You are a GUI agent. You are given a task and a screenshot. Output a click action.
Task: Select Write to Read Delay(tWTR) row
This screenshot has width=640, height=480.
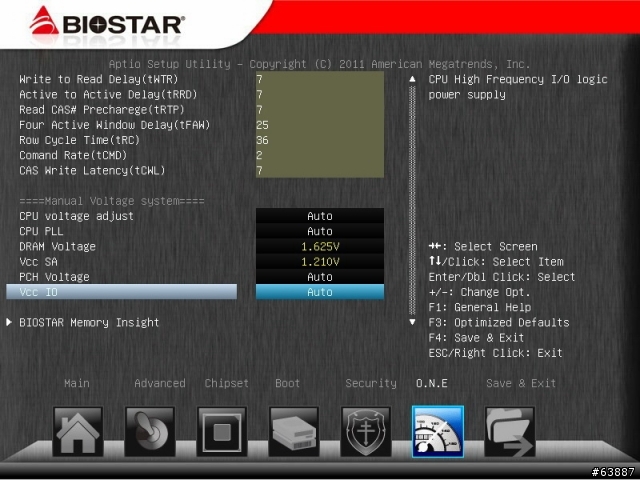coord(98,79)
